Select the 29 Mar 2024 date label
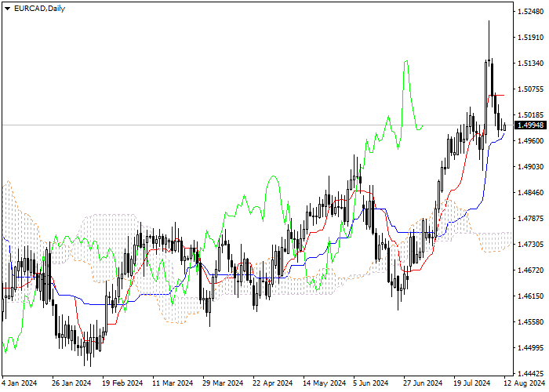Screen dimensions: 549x392 click(223, 383)
